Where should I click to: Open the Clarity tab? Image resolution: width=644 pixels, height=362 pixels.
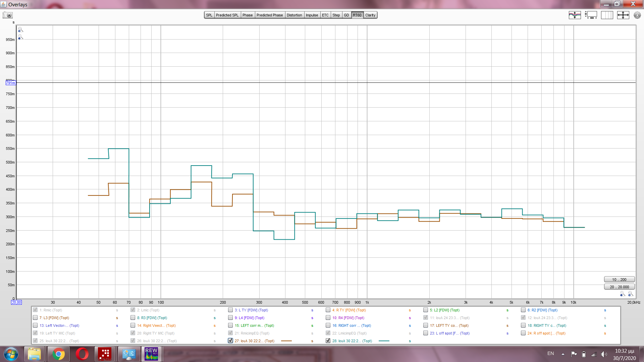coord(370,15)
